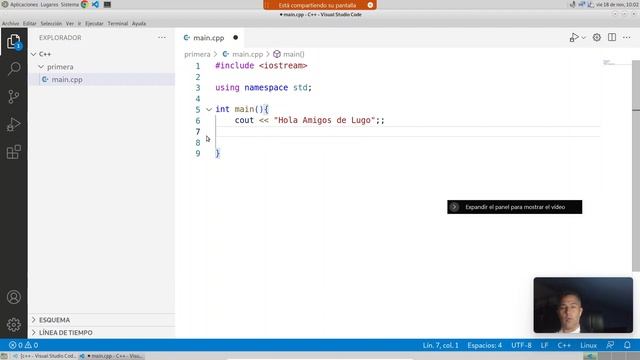Screen dimensions: 640x360
Task: Click the feedback icon in status bar
Action: click(x=610, y=345)
